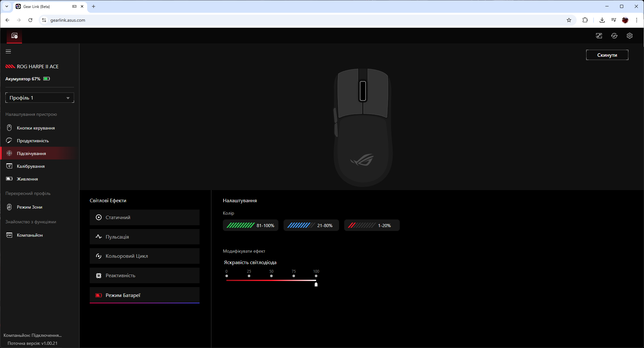Select the Реактивність effect entry
644x348 pixels.
144,276
